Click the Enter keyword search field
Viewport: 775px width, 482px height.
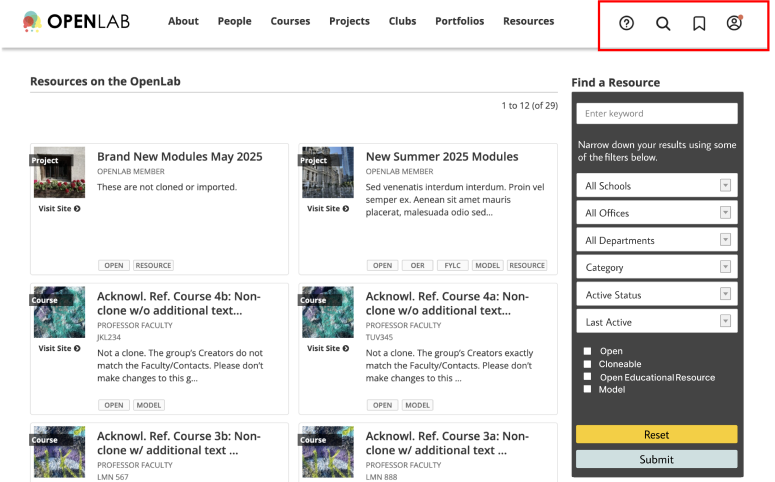click(x=657, y=114)
